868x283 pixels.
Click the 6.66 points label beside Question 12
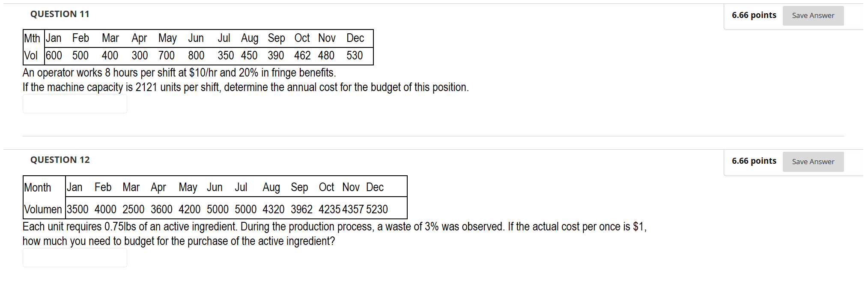(753, 161)
